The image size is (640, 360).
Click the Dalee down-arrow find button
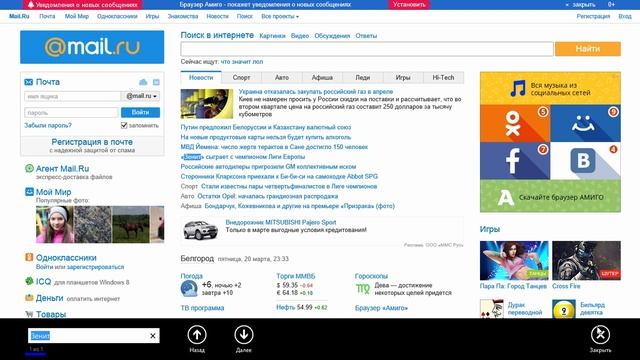[244, 335]
